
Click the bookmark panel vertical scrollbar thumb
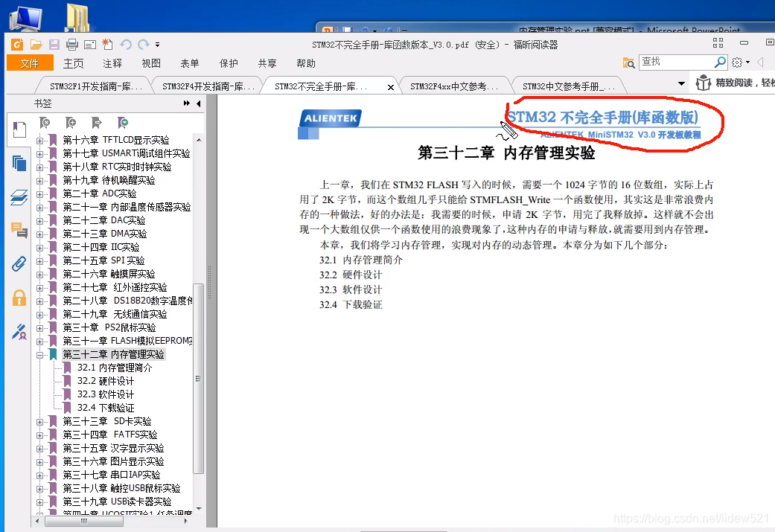tap(198, 379)
